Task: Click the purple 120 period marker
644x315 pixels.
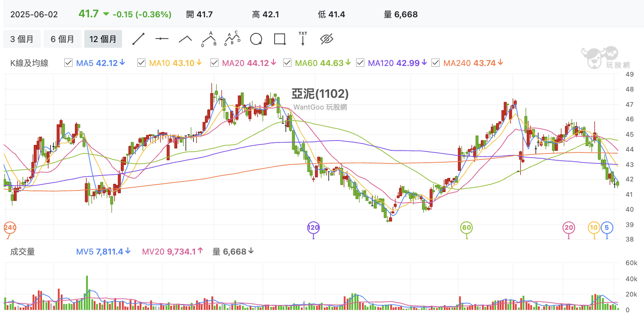Action: 313,227
